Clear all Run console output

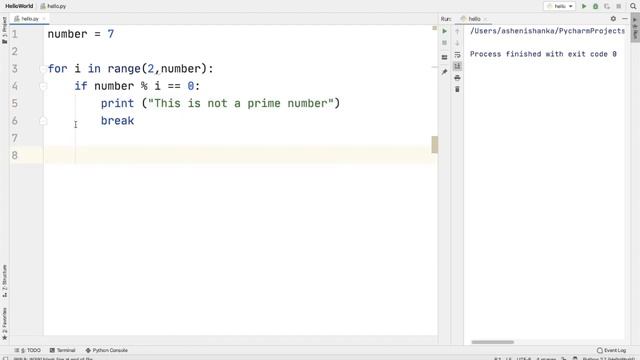(457, 89)
